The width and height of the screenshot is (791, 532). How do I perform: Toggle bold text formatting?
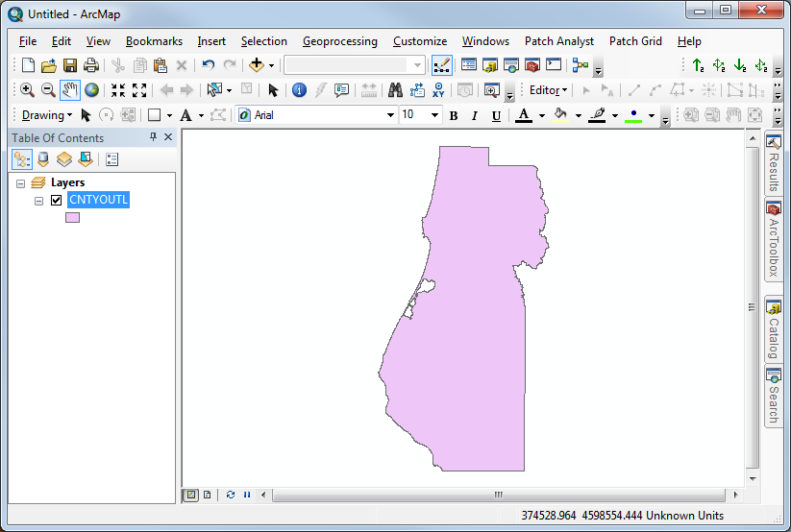tap(454, 115)
